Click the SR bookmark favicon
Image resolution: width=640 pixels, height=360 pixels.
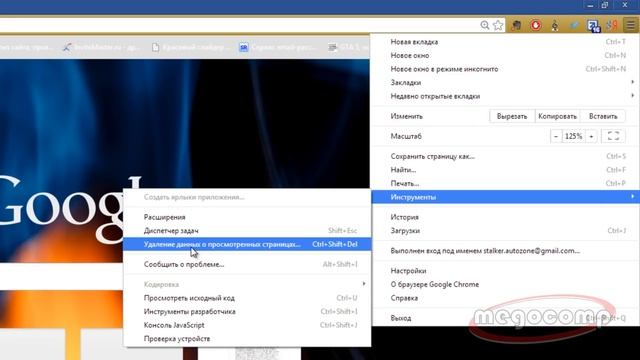[244, 48]
